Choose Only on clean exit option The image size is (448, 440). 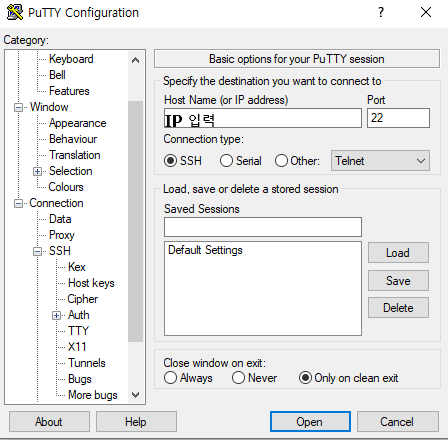click(305, 378)
